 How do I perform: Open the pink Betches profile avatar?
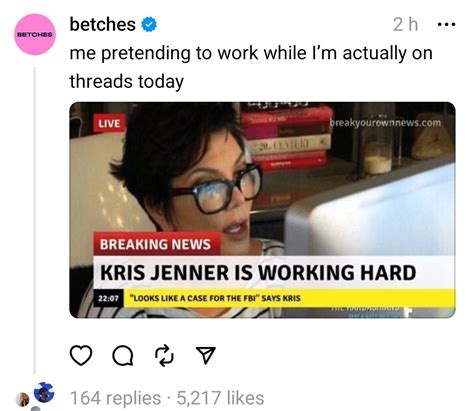coord(35,34)
